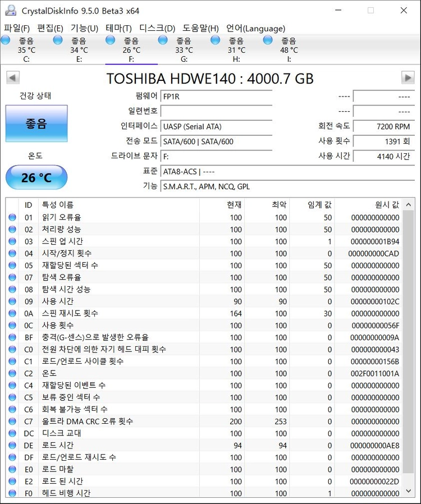Open the 도움말(H) menu
Image resolution: width=421 pixels, height=504 pixels.
pos(200,28)
